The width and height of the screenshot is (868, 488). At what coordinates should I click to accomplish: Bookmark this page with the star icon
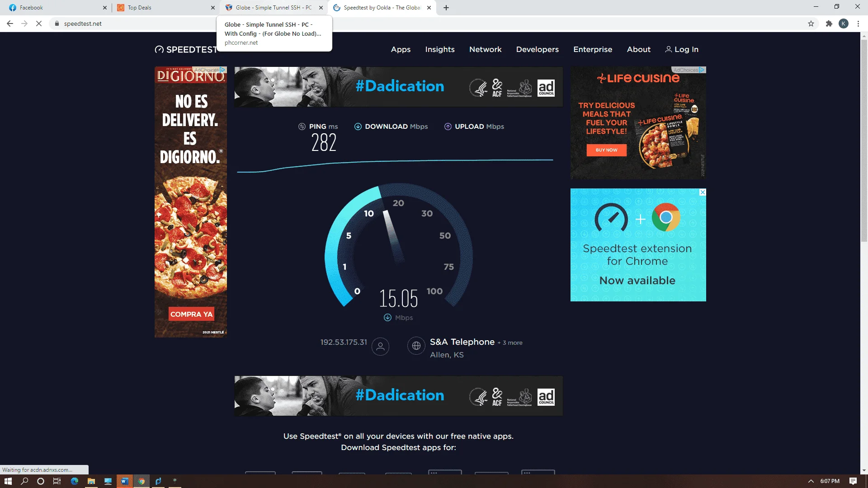[811, 23]
